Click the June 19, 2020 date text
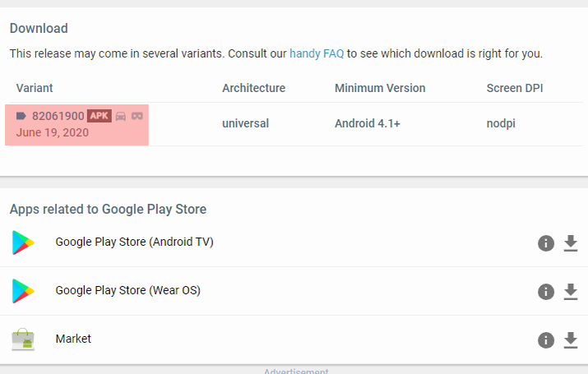 click(53, 132)
